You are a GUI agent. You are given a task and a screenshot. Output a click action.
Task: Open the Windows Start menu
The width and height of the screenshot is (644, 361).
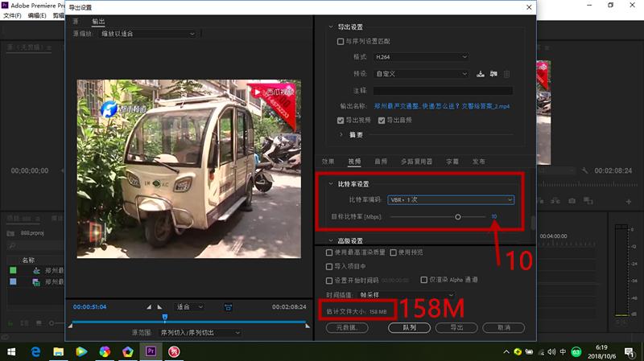pyautogui.click(x=11, y=351)
